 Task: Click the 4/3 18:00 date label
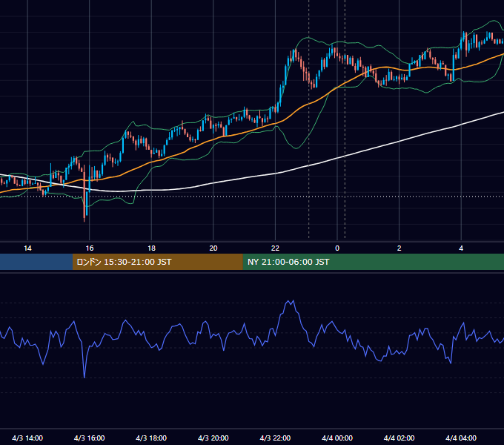(x=151, y=438)
